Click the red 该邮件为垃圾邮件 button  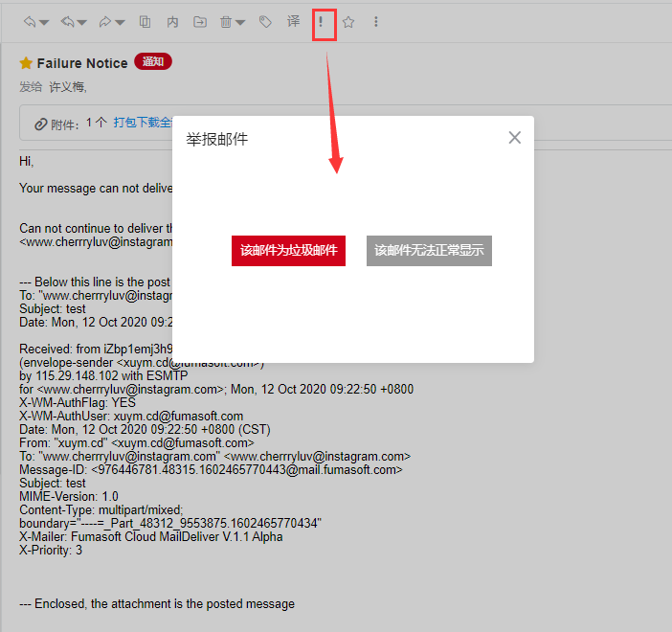tap(288, 251)
